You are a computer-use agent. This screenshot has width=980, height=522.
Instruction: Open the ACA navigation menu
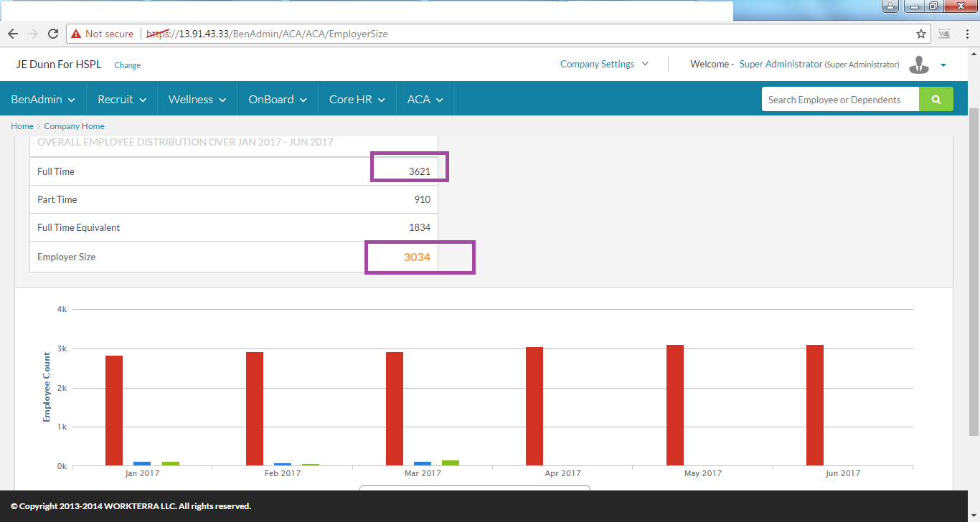pos(425,100)
